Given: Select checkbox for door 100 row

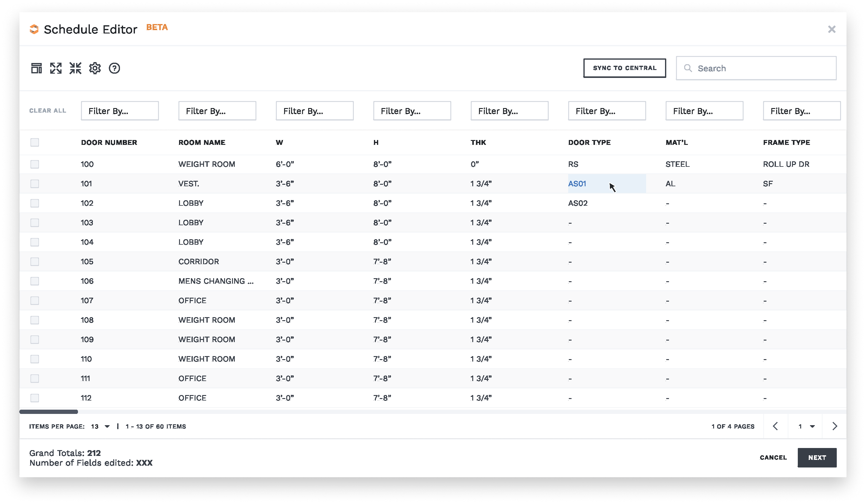Looking at the screenshot, I should 35,164.
